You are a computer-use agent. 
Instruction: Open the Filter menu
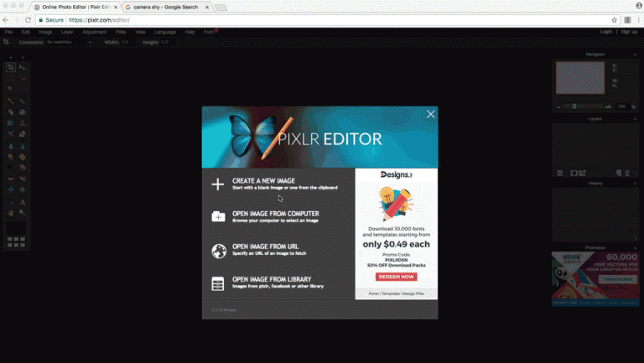point(121,32)
